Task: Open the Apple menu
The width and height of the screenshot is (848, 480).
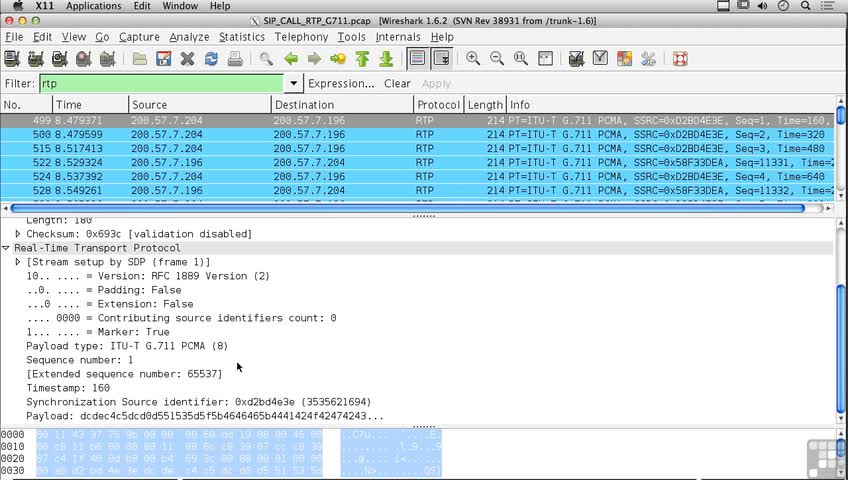Action: click(17, 6)
